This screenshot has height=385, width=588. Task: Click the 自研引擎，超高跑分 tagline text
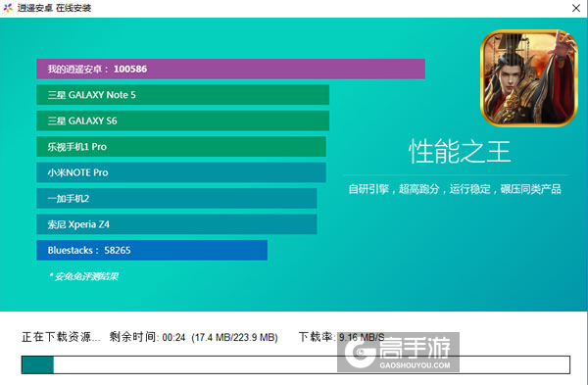coord(455,189)
